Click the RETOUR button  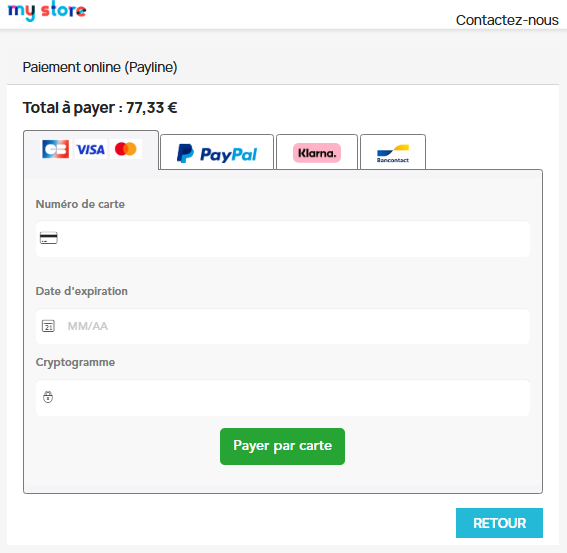pos(499,523)
